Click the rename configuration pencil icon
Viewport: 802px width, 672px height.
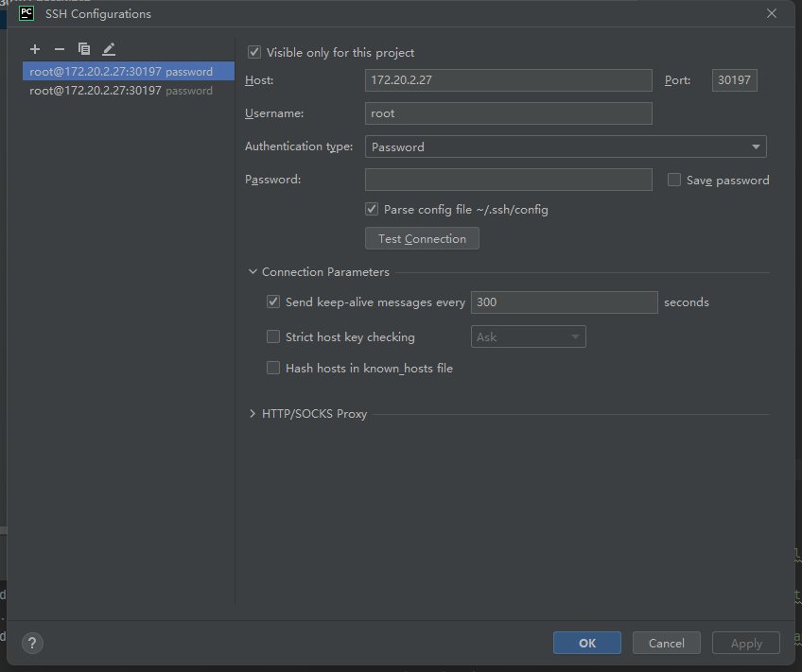point(109,49)
